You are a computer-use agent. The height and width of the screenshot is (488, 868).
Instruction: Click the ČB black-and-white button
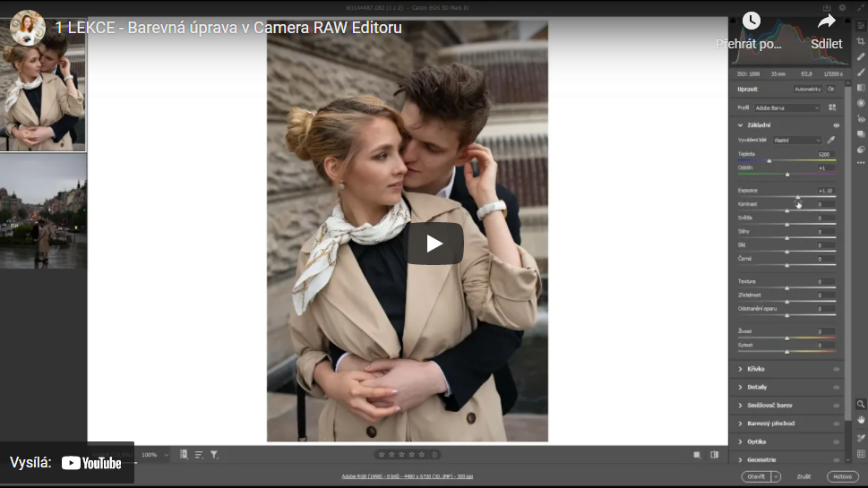click(831, 89)
